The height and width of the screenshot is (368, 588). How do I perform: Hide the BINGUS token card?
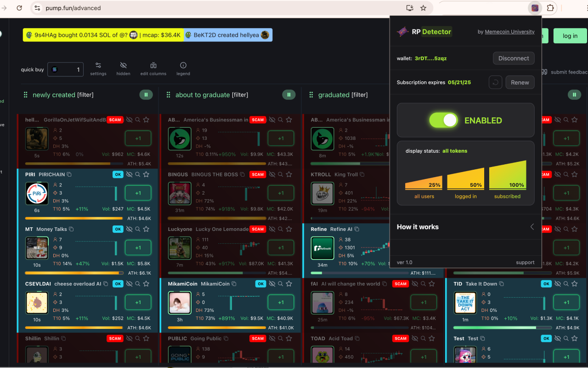click(272, 174)
